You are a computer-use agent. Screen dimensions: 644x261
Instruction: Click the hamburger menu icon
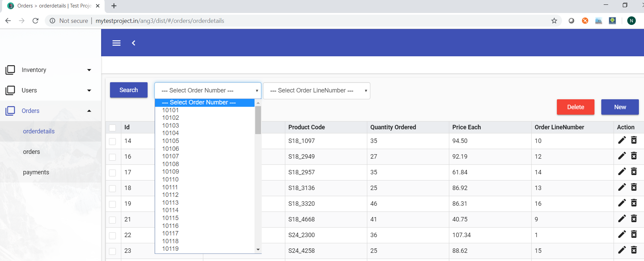[117, 43]
